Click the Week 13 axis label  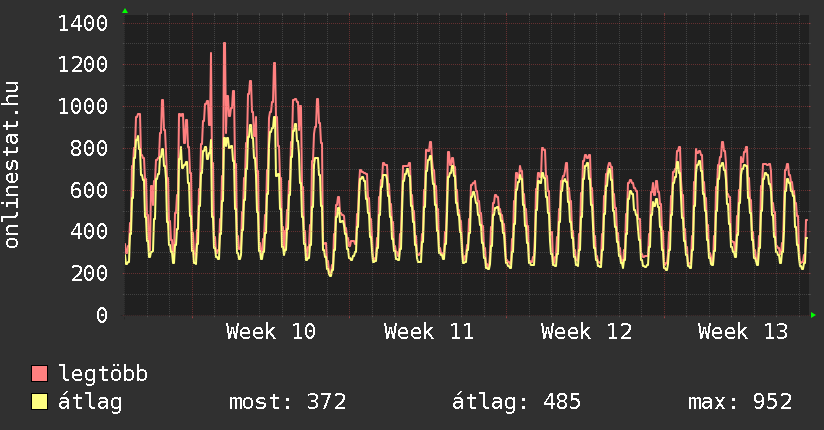tap(743, 332)
